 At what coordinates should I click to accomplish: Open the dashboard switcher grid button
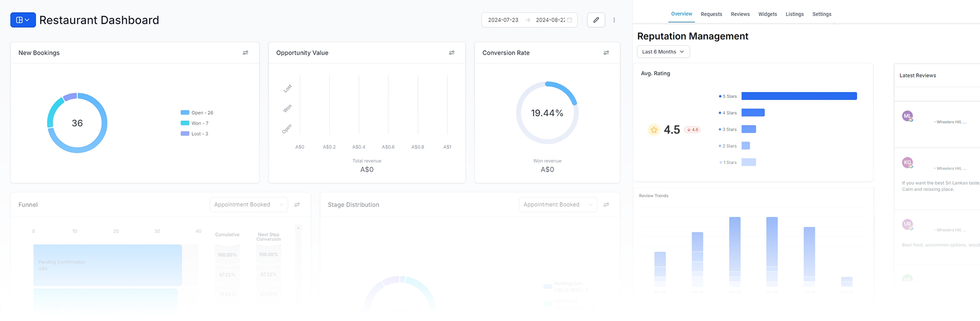[x=23, y=20]
